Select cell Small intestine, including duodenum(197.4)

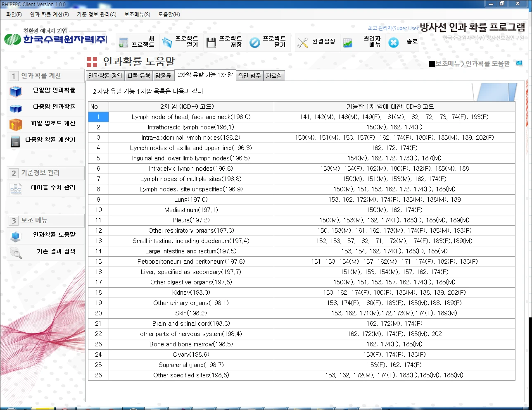click(191, 241)
